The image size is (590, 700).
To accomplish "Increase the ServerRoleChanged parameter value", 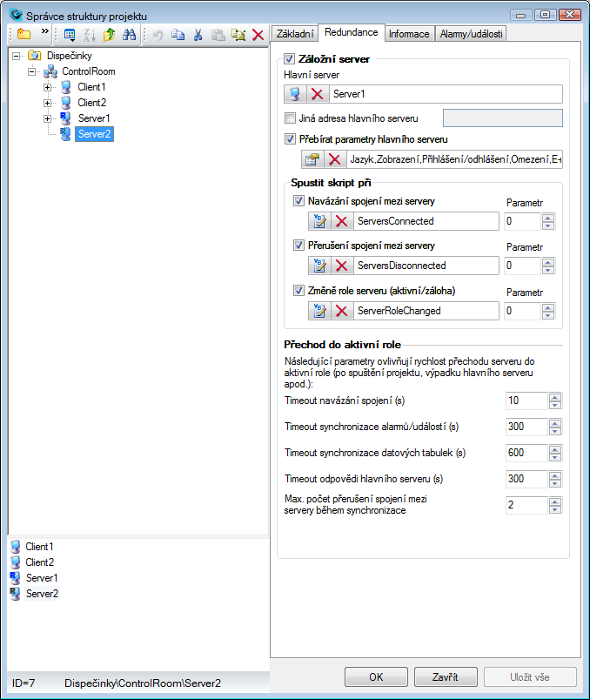I will [x=548, y=306].
